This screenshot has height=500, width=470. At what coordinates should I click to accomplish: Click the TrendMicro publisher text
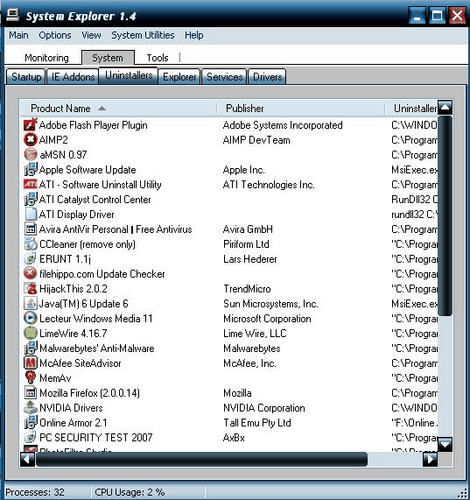247,289
